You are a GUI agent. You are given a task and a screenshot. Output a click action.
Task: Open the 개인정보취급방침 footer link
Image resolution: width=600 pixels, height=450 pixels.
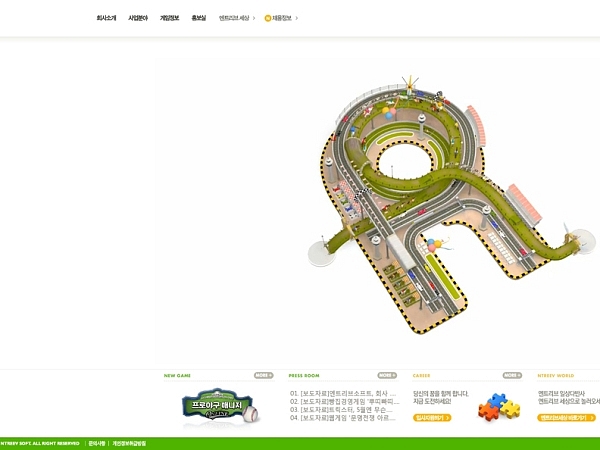coord(129,443)
